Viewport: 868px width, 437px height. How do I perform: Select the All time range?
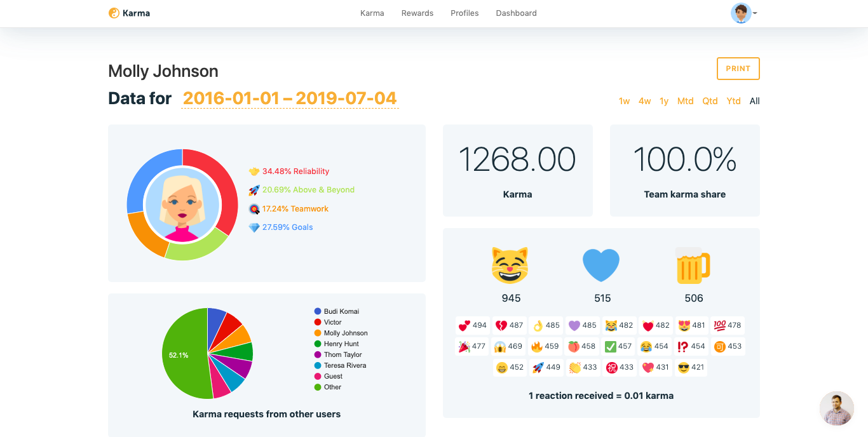[x=755, y=101]
